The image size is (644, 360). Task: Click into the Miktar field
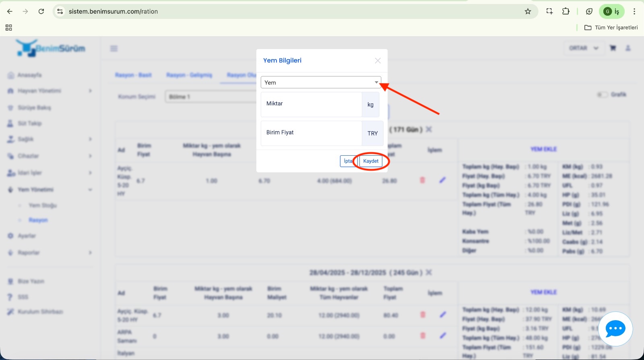(x=311, y=104)
